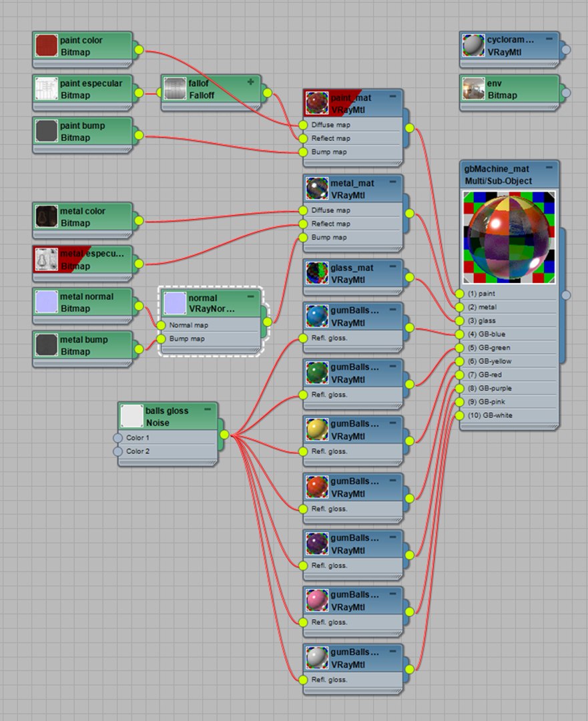
Task: Select the Diffuse map slot of metal_mat
Action: click(352, 210)
